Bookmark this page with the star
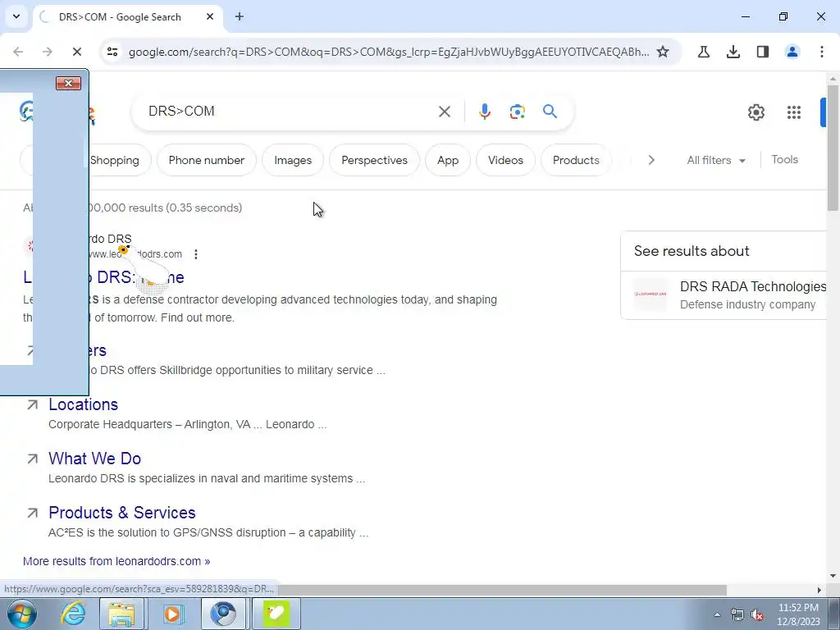The height and width of the screenshot is (630, 840). coord(663,52)
